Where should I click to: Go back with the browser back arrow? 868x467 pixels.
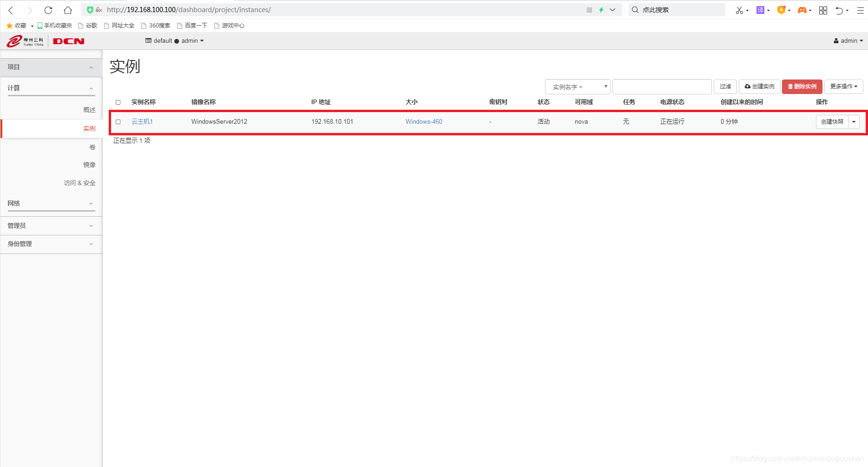(x=11, y=10)
